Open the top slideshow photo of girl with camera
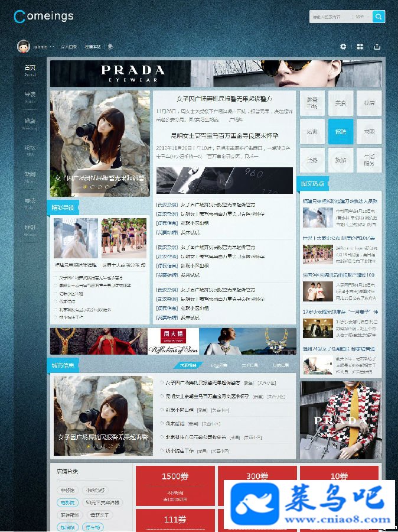This screenshot has width=398, height=532. coord(100,143)
